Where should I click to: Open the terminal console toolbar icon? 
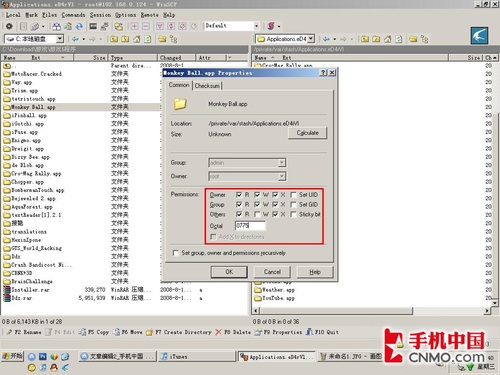(93, 26)
